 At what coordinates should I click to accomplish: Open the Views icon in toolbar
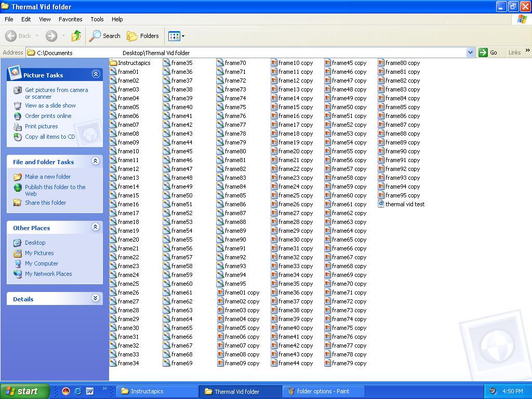[x=174, y=36]
